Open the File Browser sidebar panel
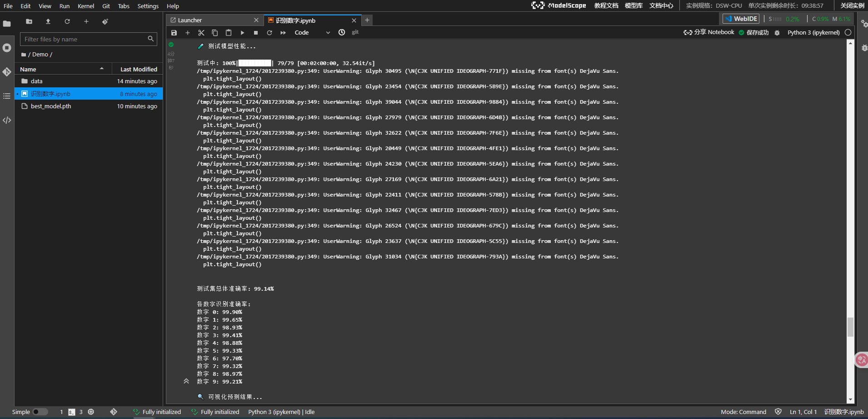This screenshot has height=419, width=868. pyautogui.click(x=7, y=24)
